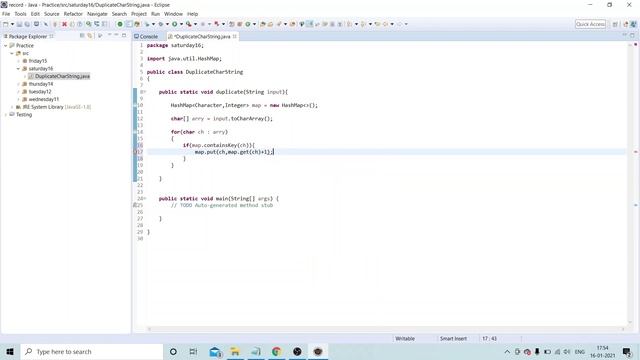Click the red overview ruler error mark
Image resolution: width=640 pixels, height=360 pixels.
pyautogui.click(x=636, y=152)
